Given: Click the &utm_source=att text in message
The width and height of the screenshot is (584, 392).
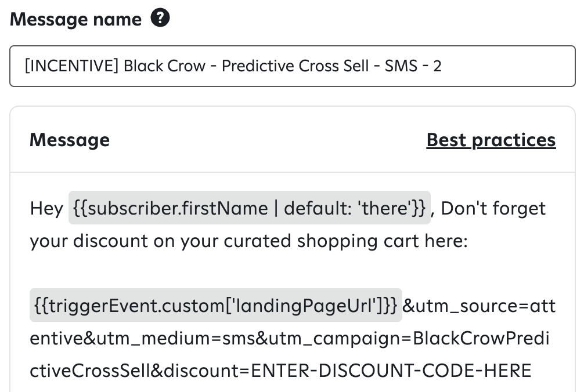Looking at the screenshot, I should tap(479, 306).
